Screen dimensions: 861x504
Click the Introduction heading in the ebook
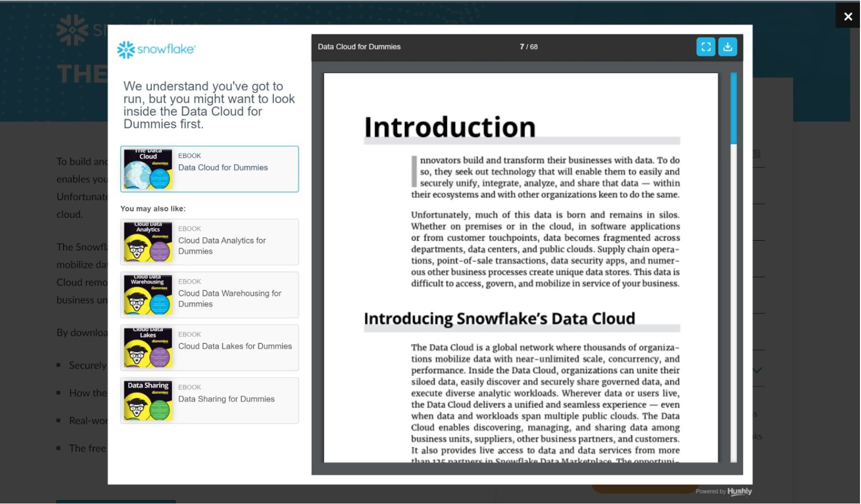pyautogui.click(x=450, y=127)
